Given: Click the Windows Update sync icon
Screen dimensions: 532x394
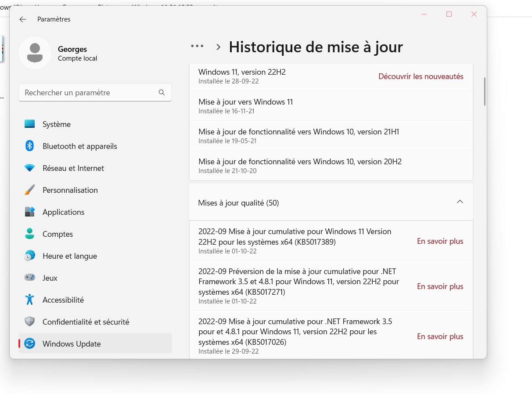Looking at the screenshot, I should 29,344.
